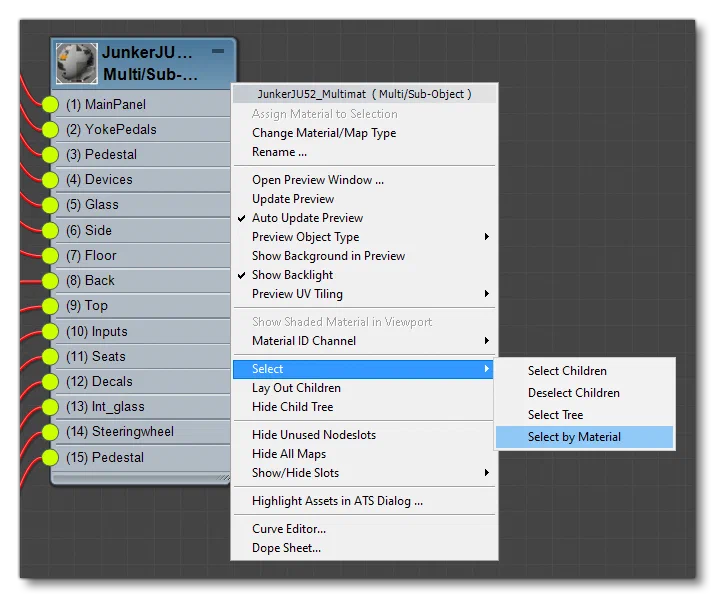Click the MainPanel input socket
This screenshot has width=715, height=598.
tap(50, 104)
